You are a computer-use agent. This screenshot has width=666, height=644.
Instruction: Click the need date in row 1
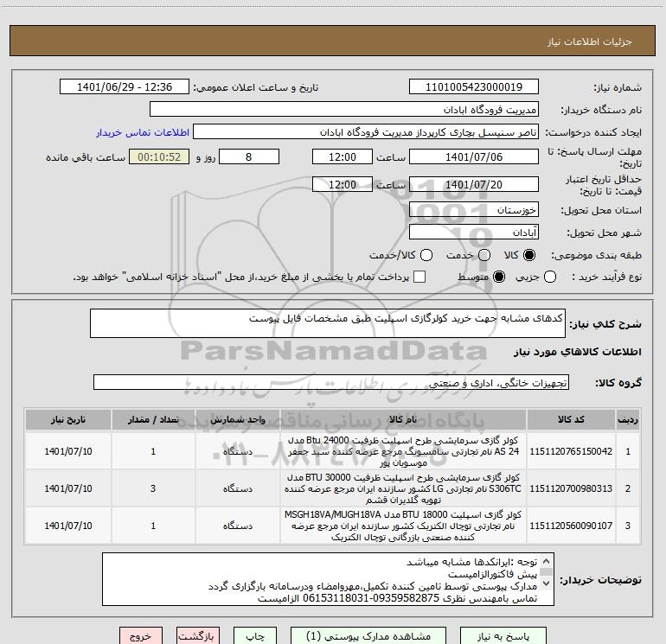68,451
